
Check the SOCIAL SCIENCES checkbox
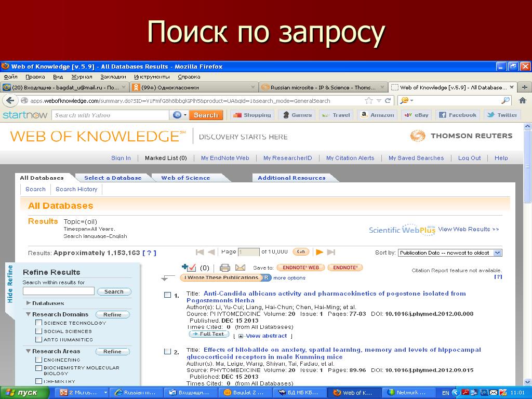[38, 331]
